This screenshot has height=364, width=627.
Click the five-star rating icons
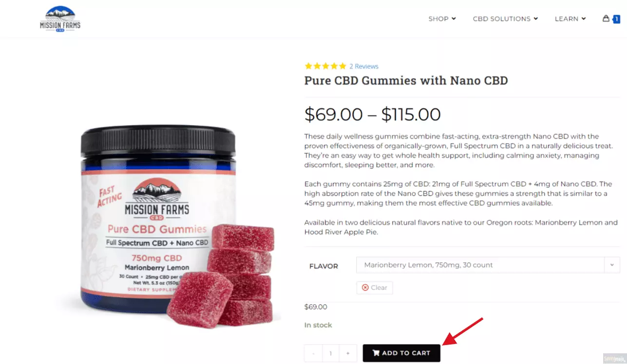pyautogui.click(x=325, y=66)
